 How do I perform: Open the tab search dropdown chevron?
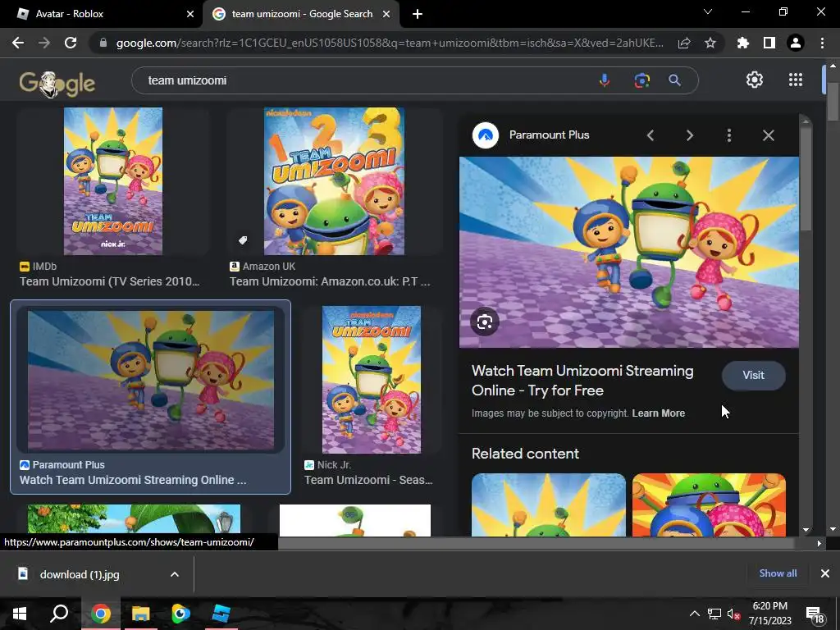click(708, 11)
